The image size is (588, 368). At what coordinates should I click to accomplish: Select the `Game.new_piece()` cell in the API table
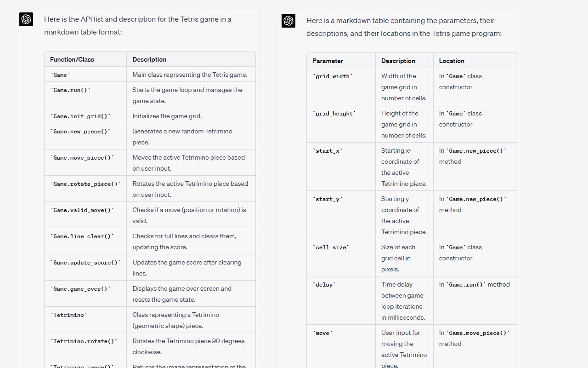click(x=80, y=131)
